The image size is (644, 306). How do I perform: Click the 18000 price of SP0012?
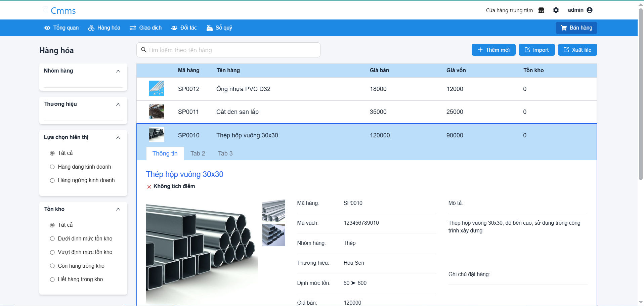click(x=378, y=89)
